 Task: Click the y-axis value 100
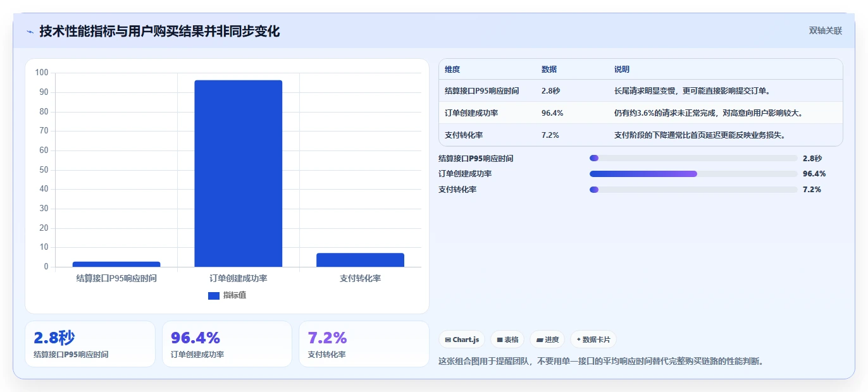click(42, 73)
